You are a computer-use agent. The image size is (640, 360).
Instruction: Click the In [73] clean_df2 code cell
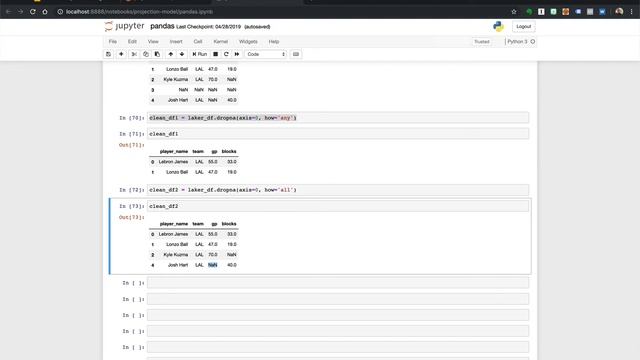point(338,206)
